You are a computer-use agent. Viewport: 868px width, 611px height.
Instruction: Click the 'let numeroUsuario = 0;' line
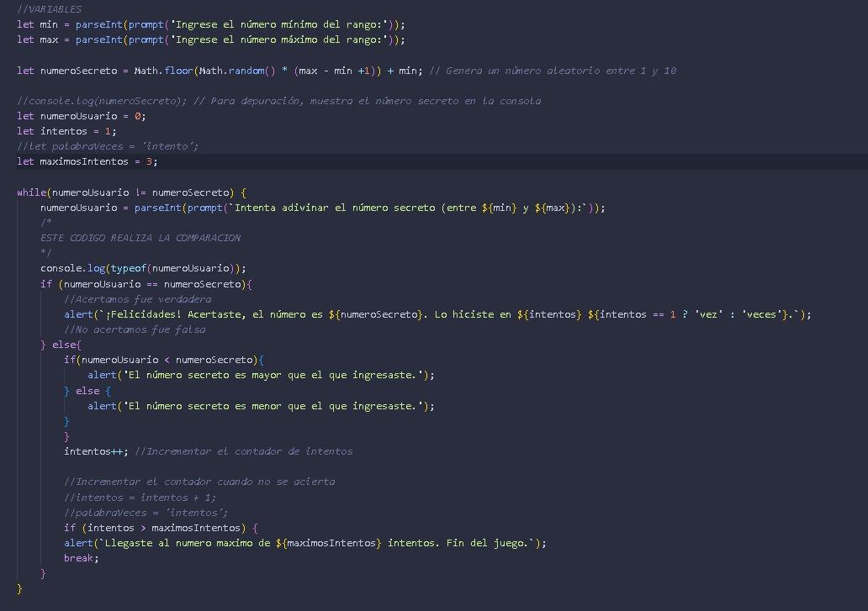click(x=82, y=116)
